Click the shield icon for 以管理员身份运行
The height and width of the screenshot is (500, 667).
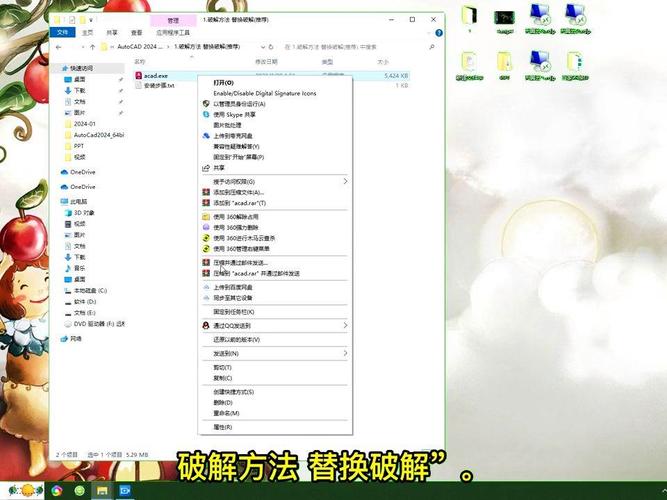pos(206,103)
